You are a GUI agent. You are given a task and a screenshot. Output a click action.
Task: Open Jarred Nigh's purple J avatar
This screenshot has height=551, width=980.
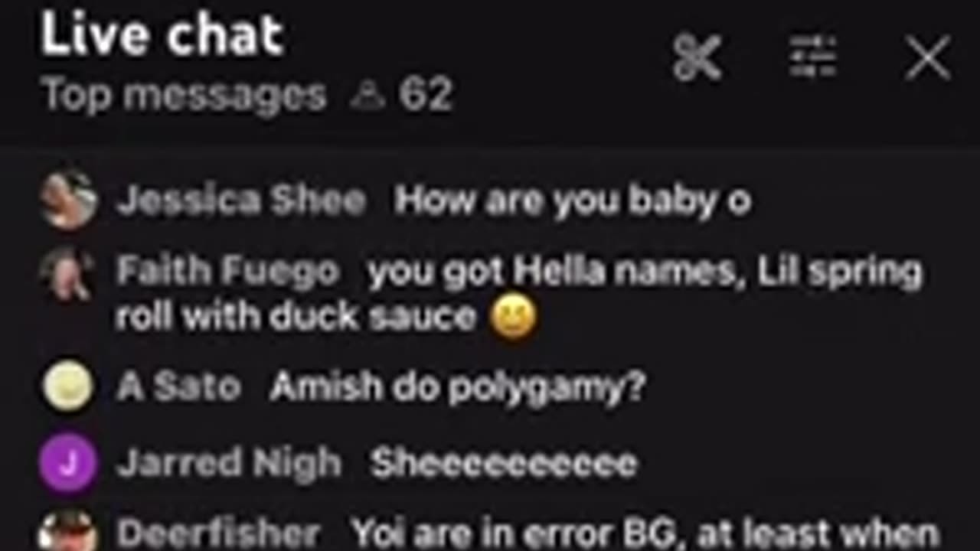[69, 463]
